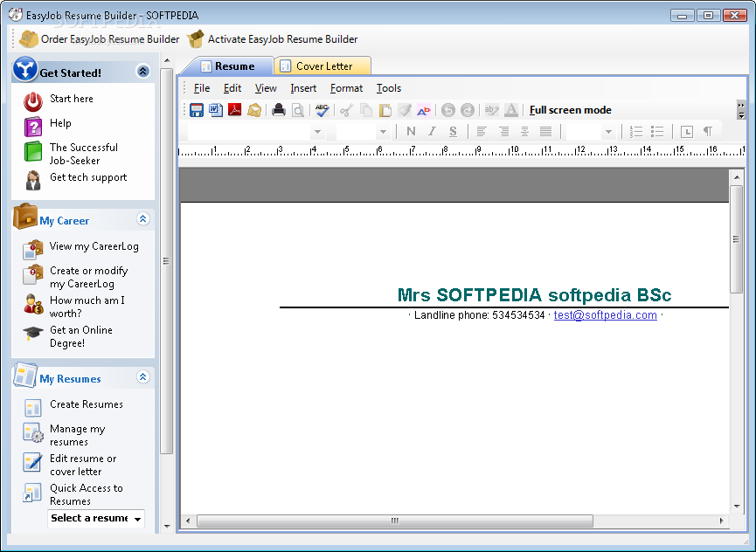Image resolution: width=756 pixels, height=552 pixels.
Task: Open the test@softpedia.com email link
Action: 605,315
